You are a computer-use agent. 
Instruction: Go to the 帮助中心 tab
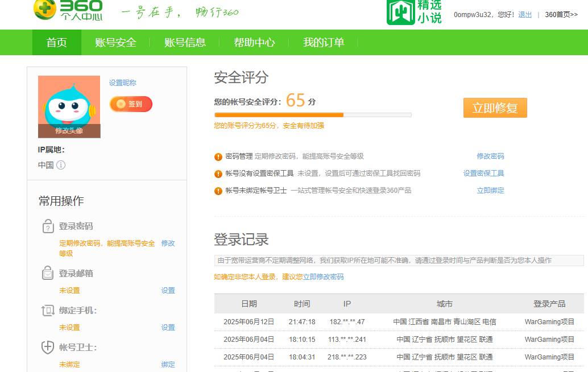coord(254,42)
